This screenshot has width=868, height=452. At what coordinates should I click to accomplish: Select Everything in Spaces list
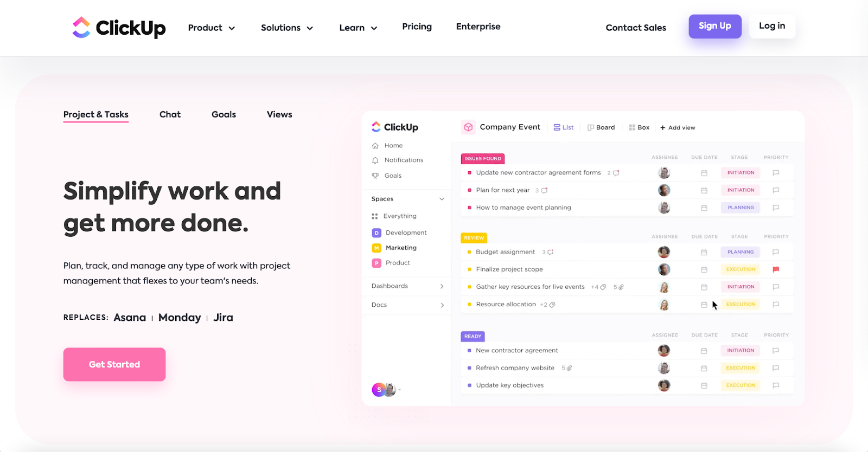pyautogui.click(x=400, y=216)
